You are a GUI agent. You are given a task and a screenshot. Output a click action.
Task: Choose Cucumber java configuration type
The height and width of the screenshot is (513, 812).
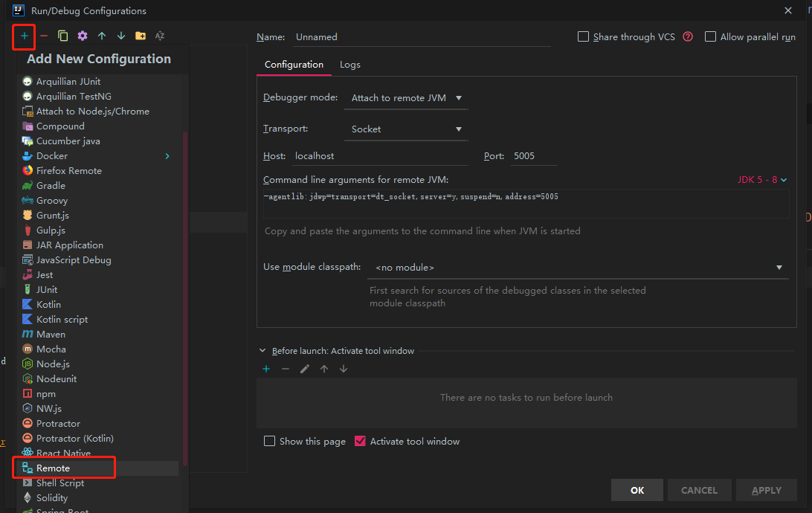[x=98, y=141]
